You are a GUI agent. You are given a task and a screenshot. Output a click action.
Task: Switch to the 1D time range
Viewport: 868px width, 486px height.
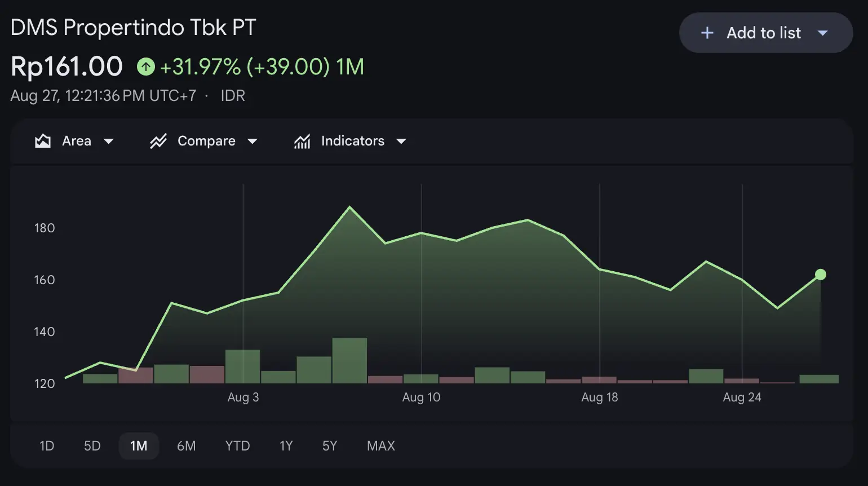[x=47, y=446]
